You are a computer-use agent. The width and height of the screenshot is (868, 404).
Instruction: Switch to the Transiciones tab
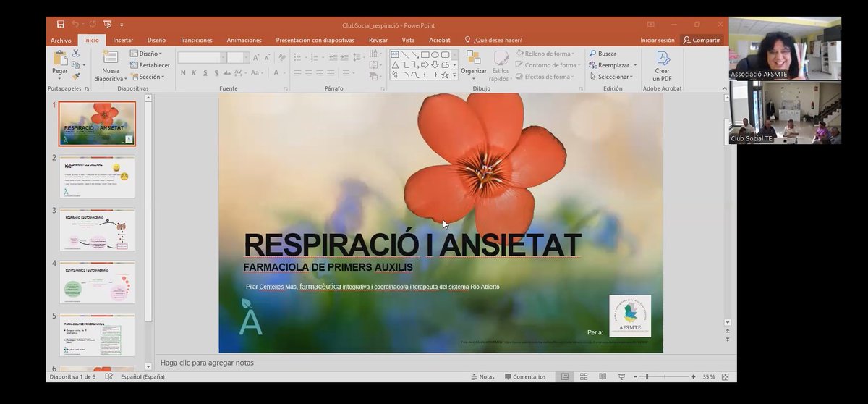click(196, 40)
